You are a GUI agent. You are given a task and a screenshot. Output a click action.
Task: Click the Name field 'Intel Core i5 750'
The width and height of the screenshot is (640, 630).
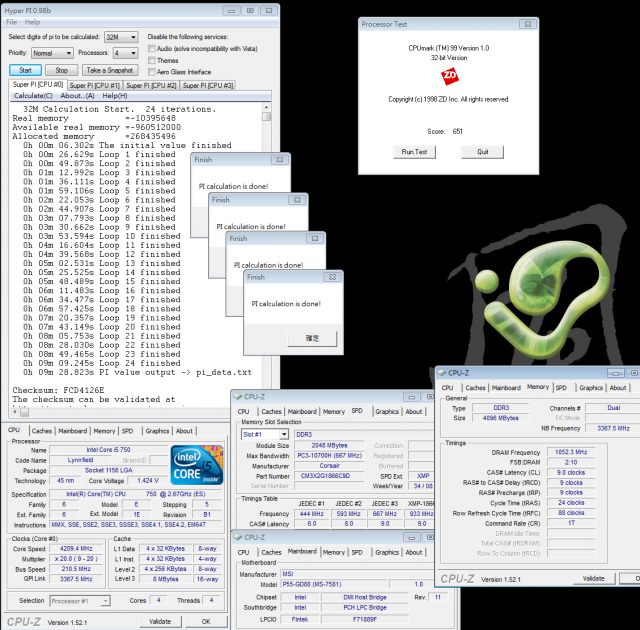point(109,450)
